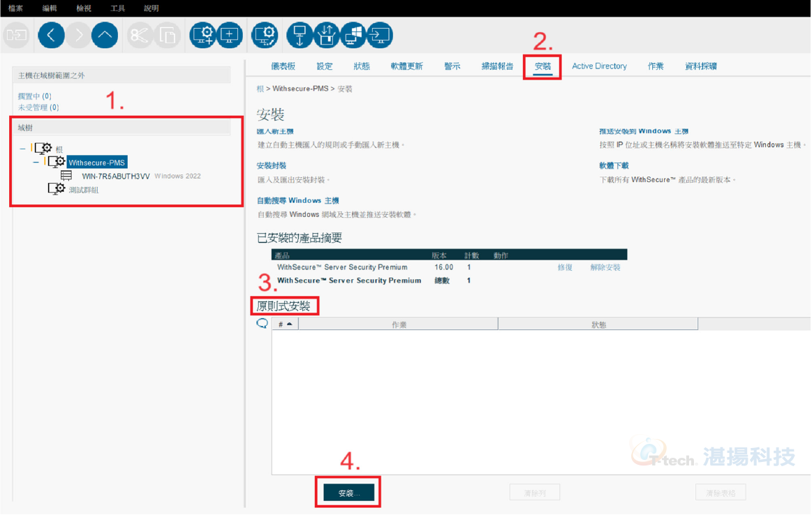The width and height of the screenshot is (812, 515).
Task: Switch to the 儀表板 tab
Action: [283, 66]
